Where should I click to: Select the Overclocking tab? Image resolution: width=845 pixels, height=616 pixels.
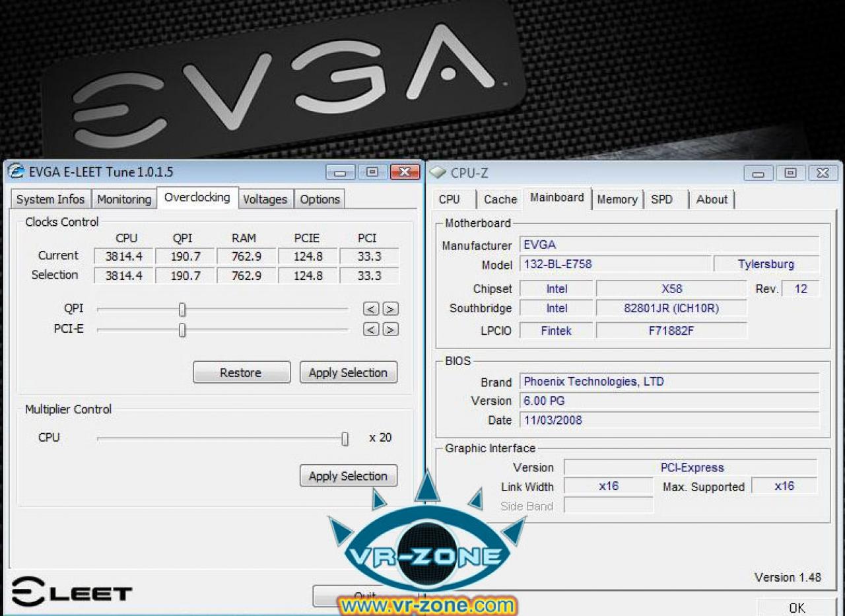click(197, 197)
